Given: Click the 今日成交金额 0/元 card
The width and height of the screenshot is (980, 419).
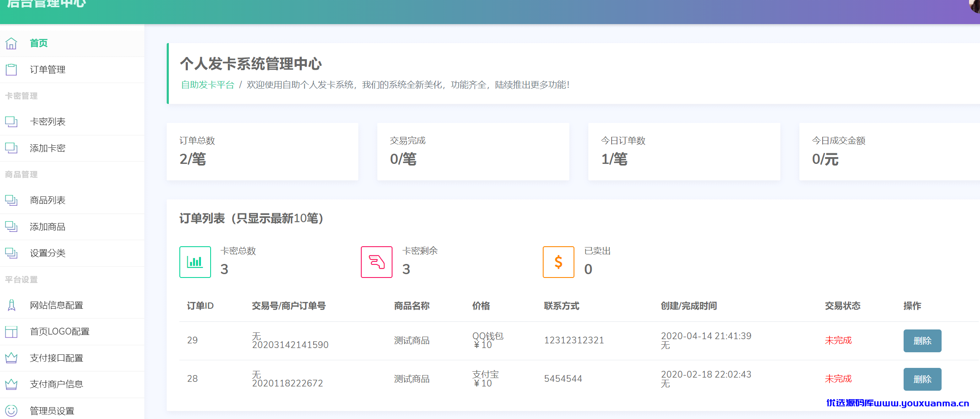Looking at the screenshot, I should pos(890,152).
